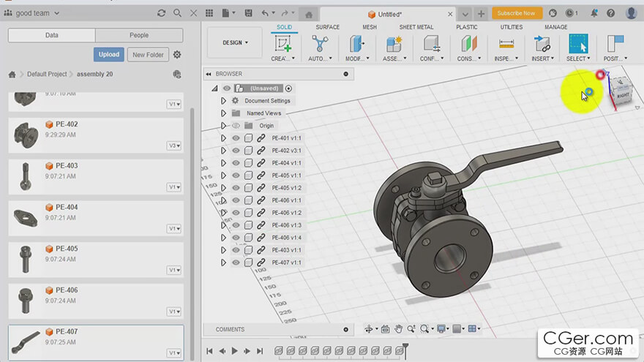This screenshot has height=362, width=644.
Task: Open search in the data panel
Action: (177, 13)
